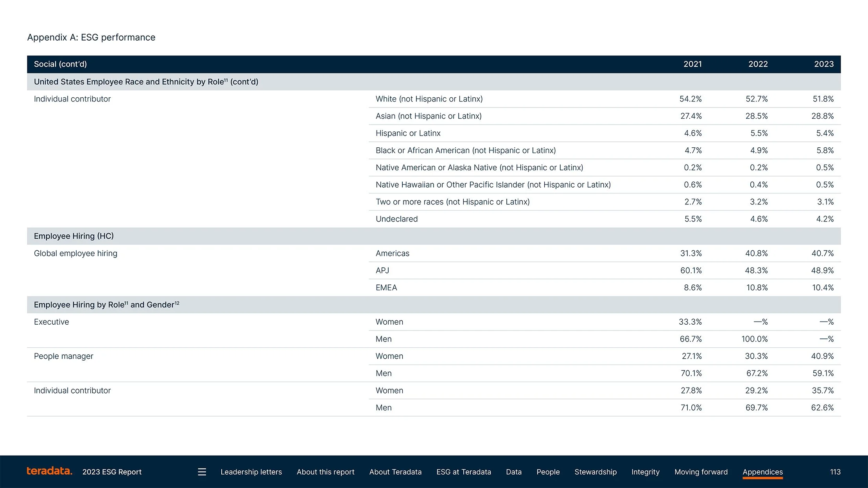
Task: Click Appendix A: ESG performance heading
Action: coord(91,37)
